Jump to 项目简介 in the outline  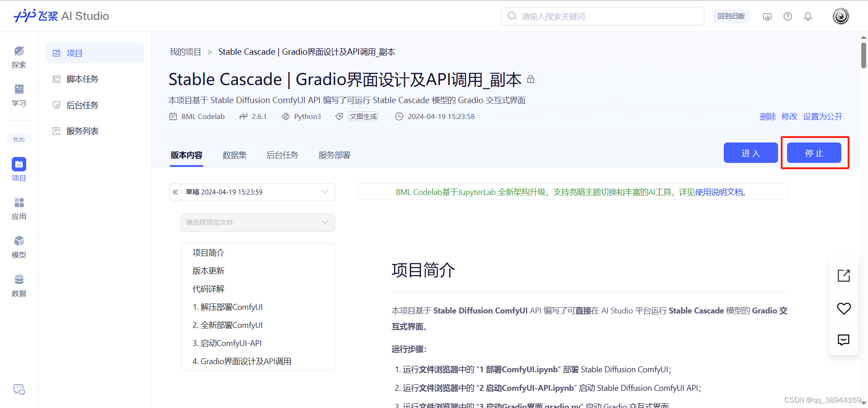coord(208,253)
